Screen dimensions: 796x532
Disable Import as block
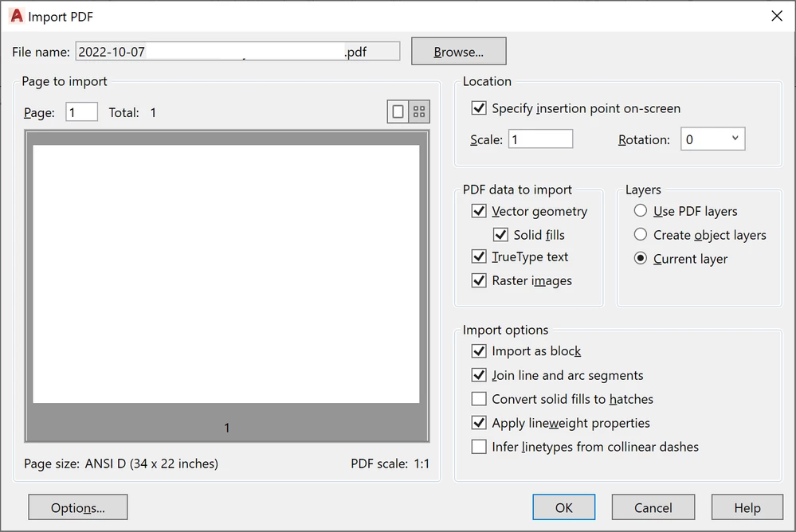click(x=479, y=351)
